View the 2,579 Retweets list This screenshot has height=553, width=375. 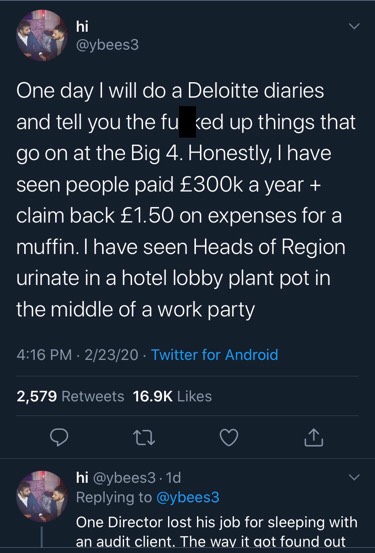(x=70, y=396)
